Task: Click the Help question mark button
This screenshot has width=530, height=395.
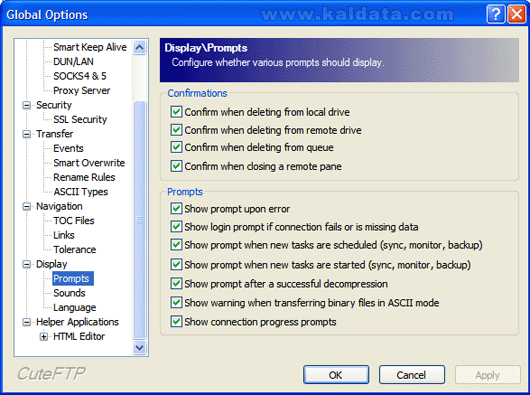Action: click(496, 15)
